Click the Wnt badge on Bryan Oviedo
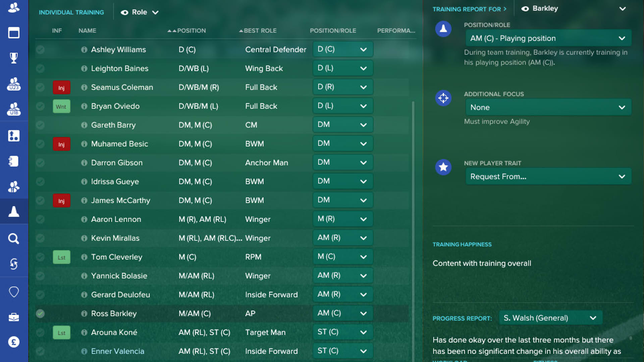This screenshot has height=362, width=644. [61, 106]
